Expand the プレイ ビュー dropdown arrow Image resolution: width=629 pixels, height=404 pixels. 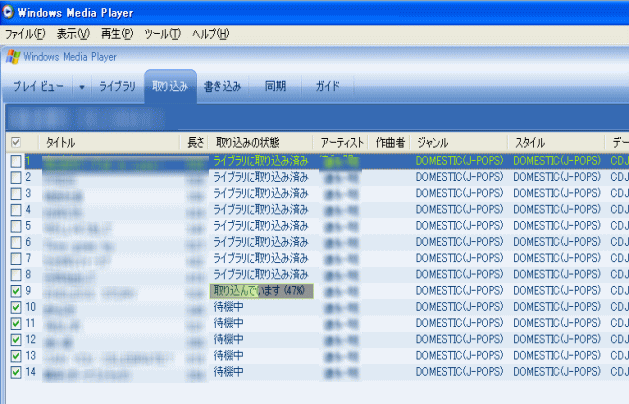tap(82, 87)
